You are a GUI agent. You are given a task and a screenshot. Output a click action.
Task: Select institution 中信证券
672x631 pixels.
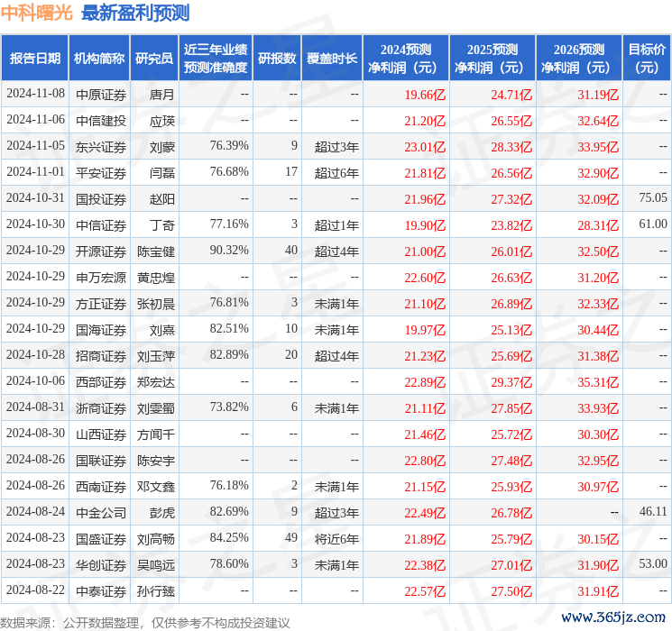101,225
